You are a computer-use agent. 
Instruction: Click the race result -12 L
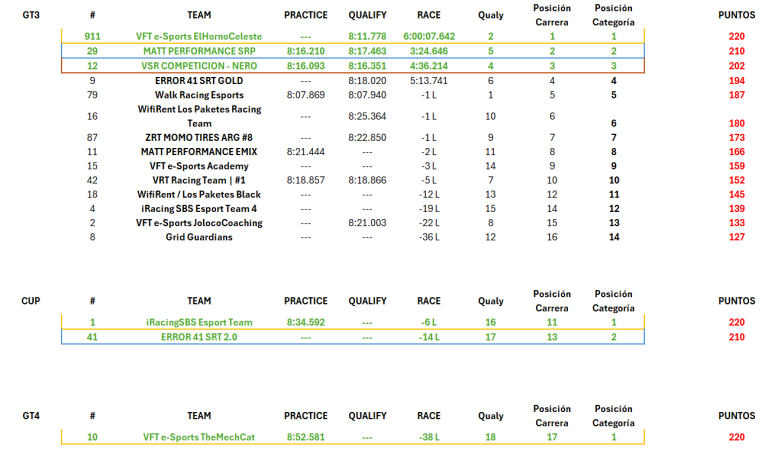click(429, 194)
